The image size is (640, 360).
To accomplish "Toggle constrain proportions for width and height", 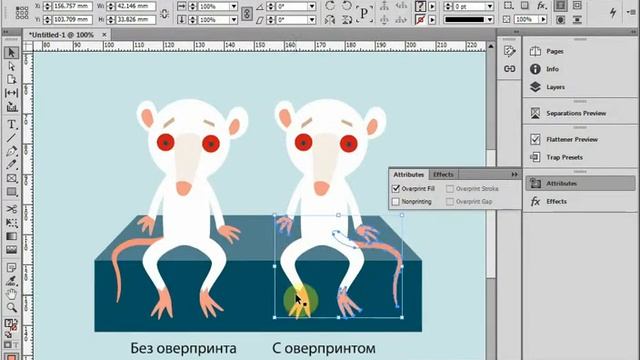I will click(164, 13).
